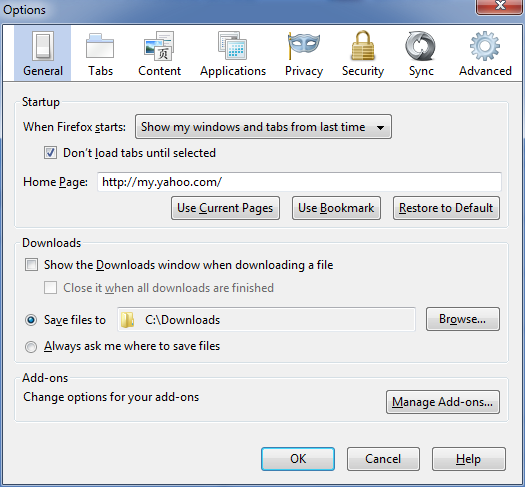This screenshot has height=487, width=525.
Task: Click the Home Page URL field
Action: 299,182
